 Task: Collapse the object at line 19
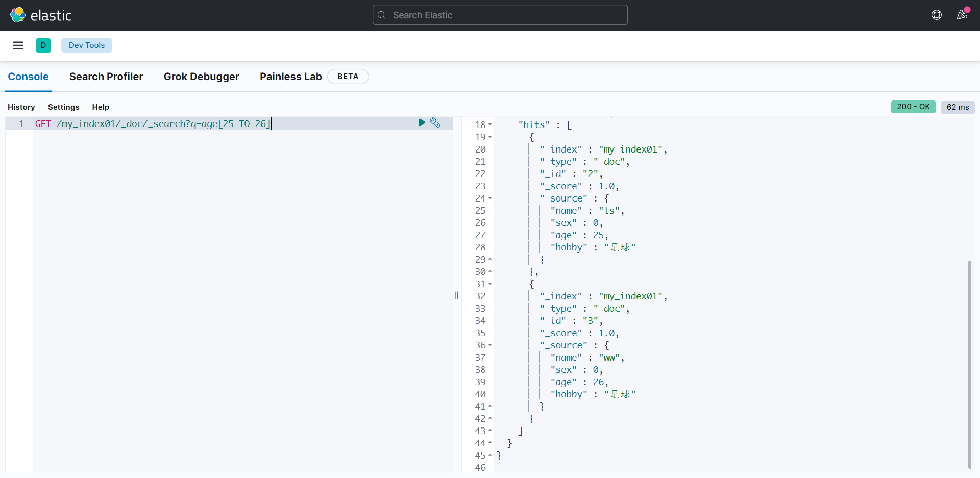pos(490,137)
